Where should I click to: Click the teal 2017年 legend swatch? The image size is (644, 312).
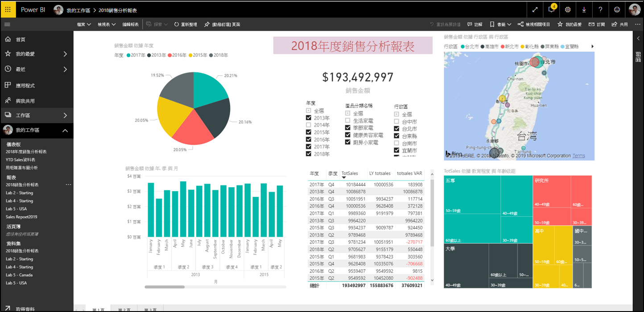click(x=128, y=55)
